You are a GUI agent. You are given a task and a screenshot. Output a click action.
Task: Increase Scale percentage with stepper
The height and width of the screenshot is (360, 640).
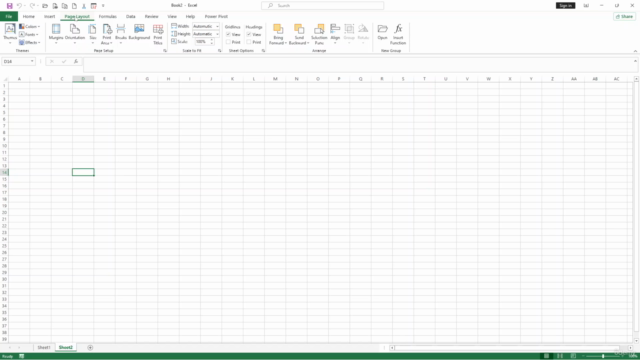coord(212,40)
